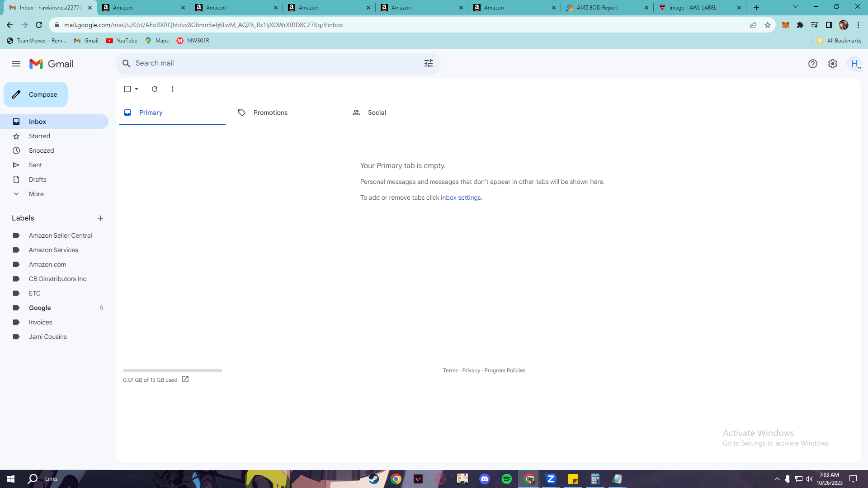Open MetaMask fox extension

tap(786, 25)
